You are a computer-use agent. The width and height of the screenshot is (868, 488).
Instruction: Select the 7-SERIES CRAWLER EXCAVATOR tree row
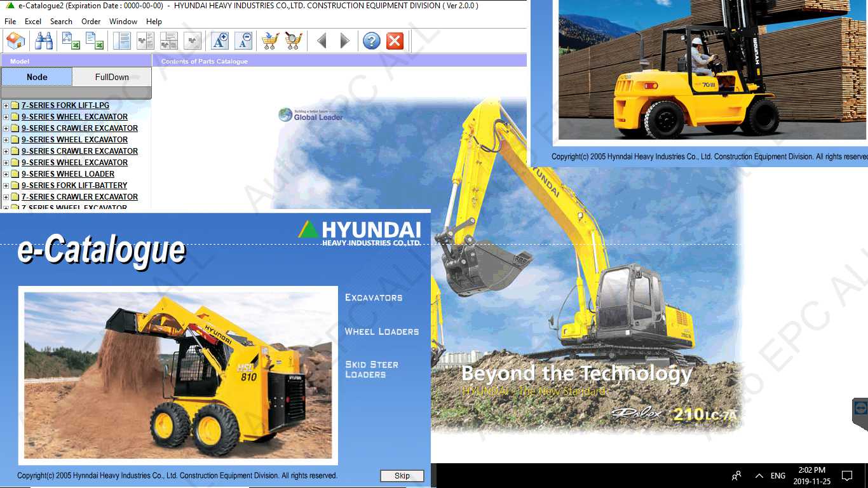click(79, 197)
